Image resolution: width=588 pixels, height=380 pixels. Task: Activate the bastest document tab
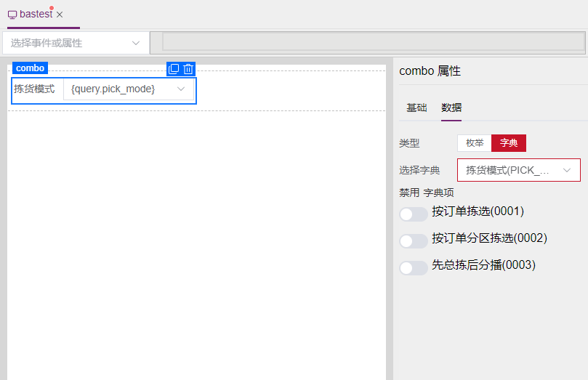point(36,15)
